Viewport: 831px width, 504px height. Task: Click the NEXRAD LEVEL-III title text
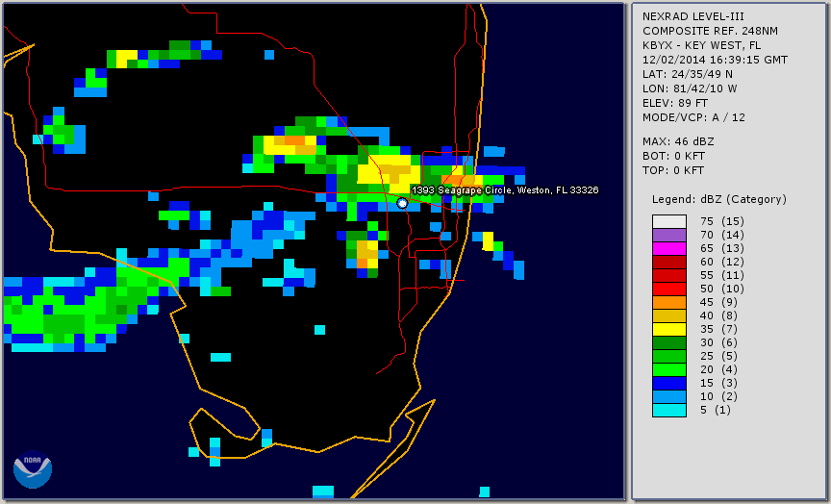pos(693,17)
